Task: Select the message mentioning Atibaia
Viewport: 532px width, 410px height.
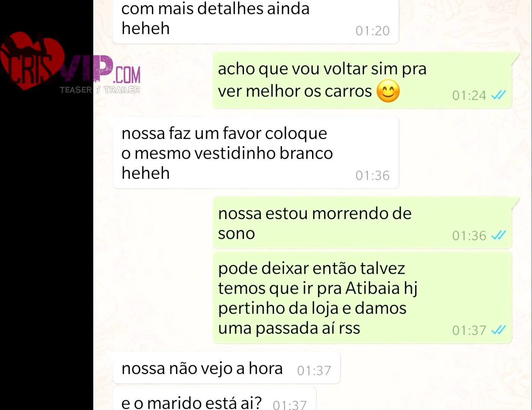Action: [362, 298]
